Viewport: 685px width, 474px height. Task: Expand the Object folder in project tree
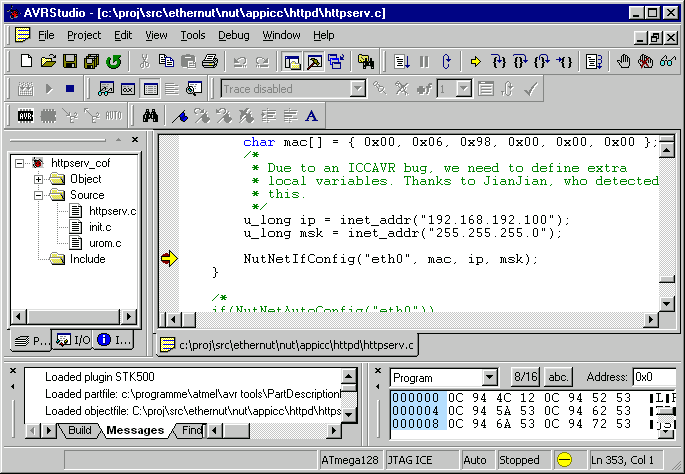coord(38,179)
